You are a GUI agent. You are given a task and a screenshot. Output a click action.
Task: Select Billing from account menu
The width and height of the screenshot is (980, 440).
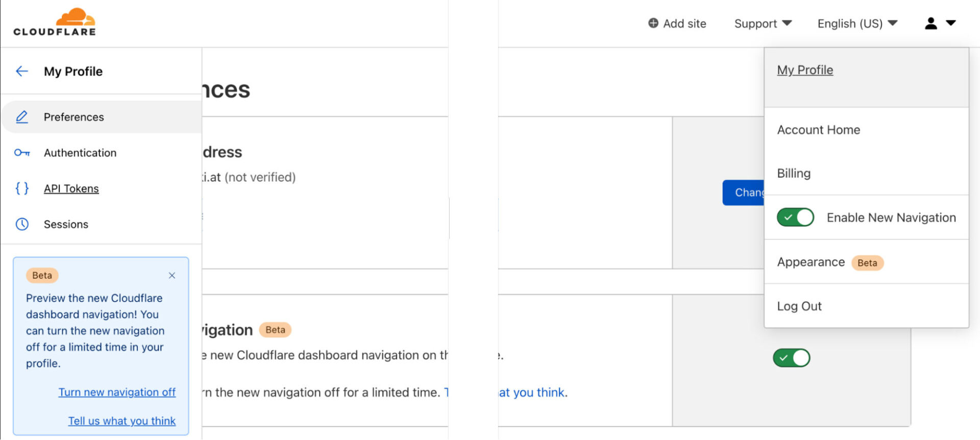tap(794, 174)
